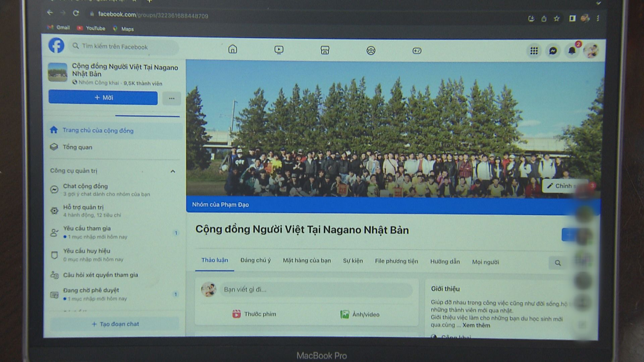Click the browser back arrow

point(50,13)
